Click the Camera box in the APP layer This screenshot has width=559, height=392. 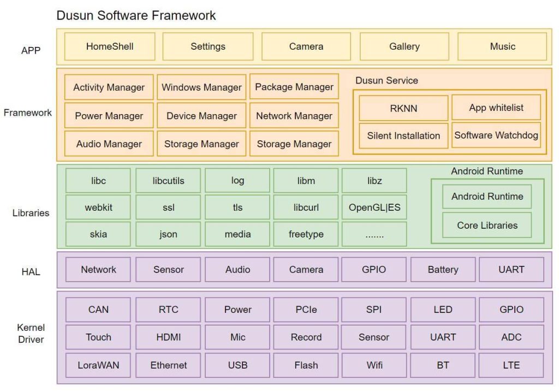pyautogui.click(x=306, y=46)
